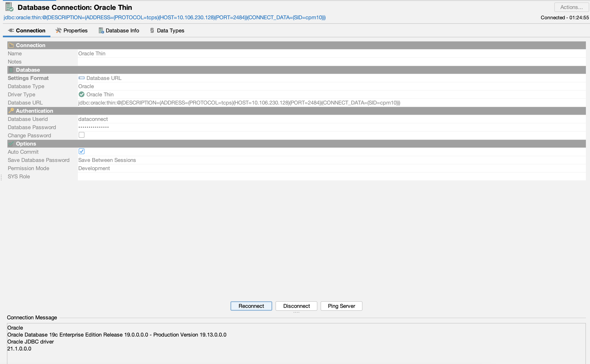Change Permission Mode from Development

point(94,168)
